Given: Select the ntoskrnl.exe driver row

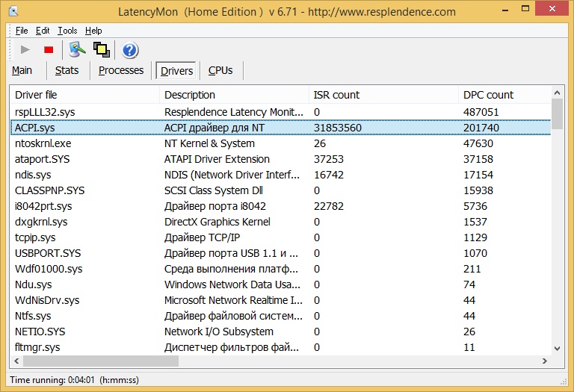Looking at the screenshot, I should tap(43, 143).
